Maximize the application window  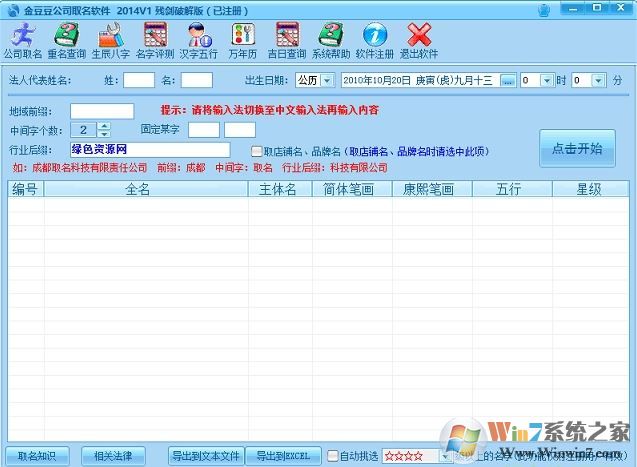597,8
